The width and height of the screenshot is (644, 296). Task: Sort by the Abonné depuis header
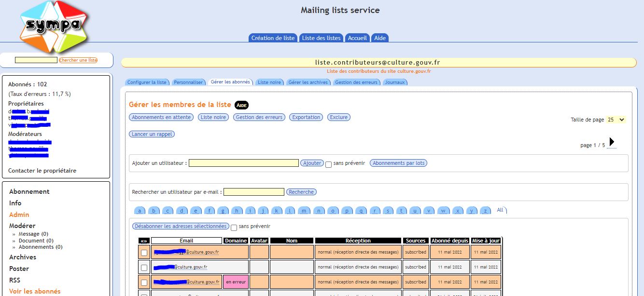tap(450, 241)
